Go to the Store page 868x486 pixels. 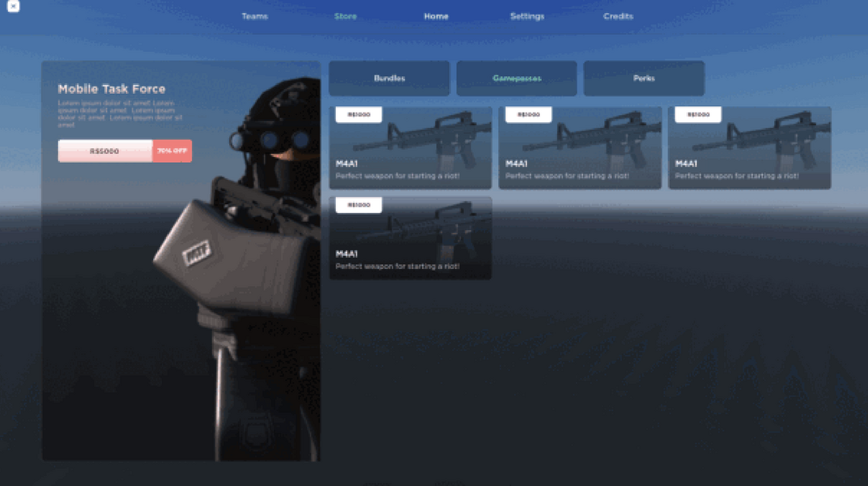pos(345,16)
